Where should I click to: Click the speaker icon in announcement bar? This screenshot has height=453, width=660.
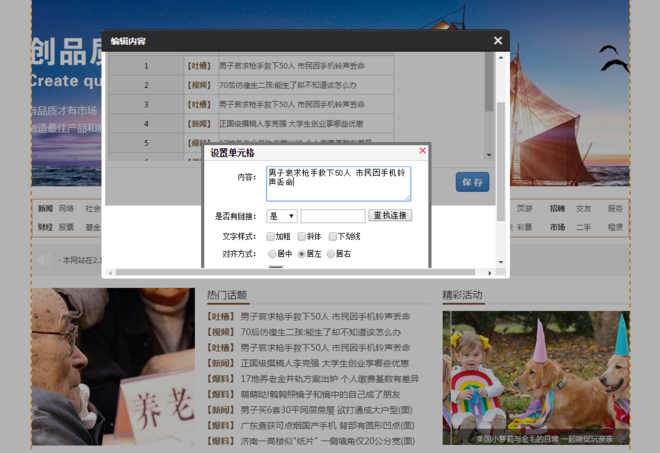pos(44,259)
